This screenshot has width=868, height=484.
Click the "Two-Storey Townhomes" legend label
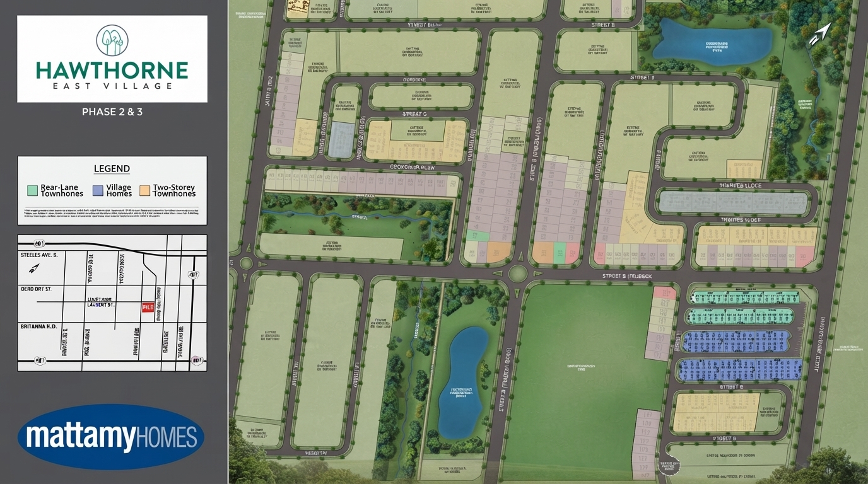(174, 190)
